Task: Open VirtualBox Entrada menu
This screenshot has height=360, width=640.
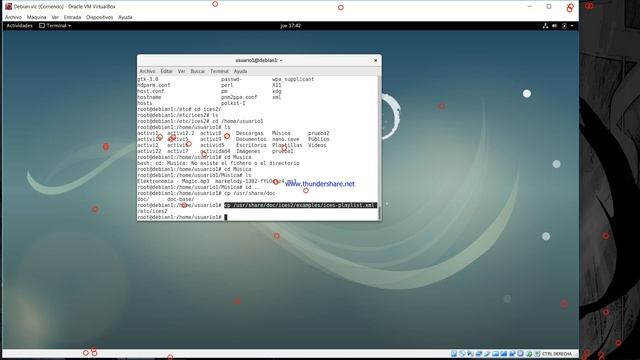Action: pyautogui.click(x=72, y=17)
